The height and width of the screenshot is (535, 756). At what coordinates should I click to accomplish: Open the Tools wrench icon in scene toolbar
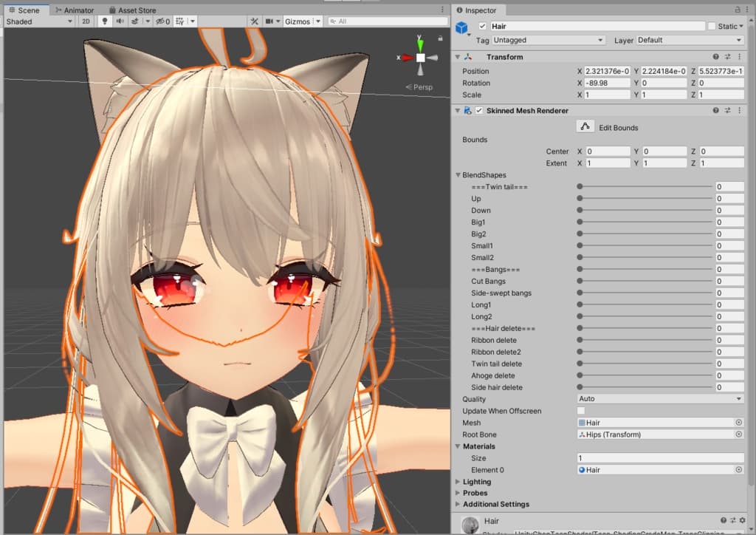point(254,21)
